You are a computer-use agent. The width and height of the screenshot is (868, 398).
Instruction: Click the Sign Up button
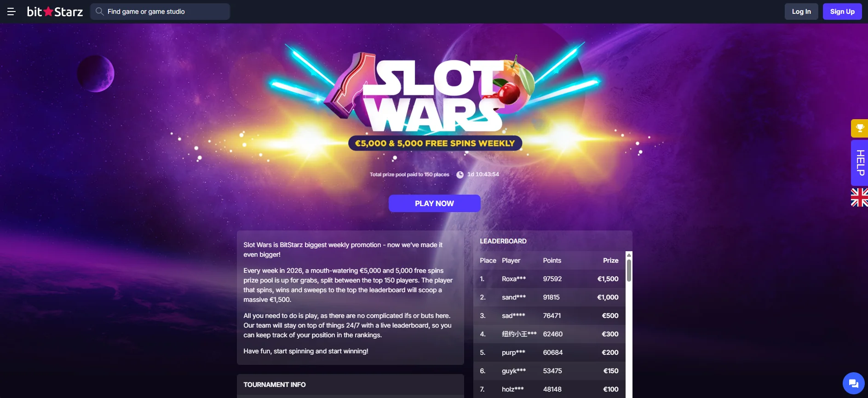(842, 11)
